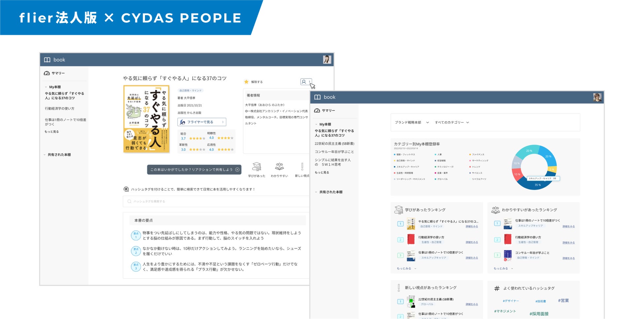Click the サマリー dashboard icon in the left sidebar
Viewport: 644px width, 319px height.
(x=47, y=73)
